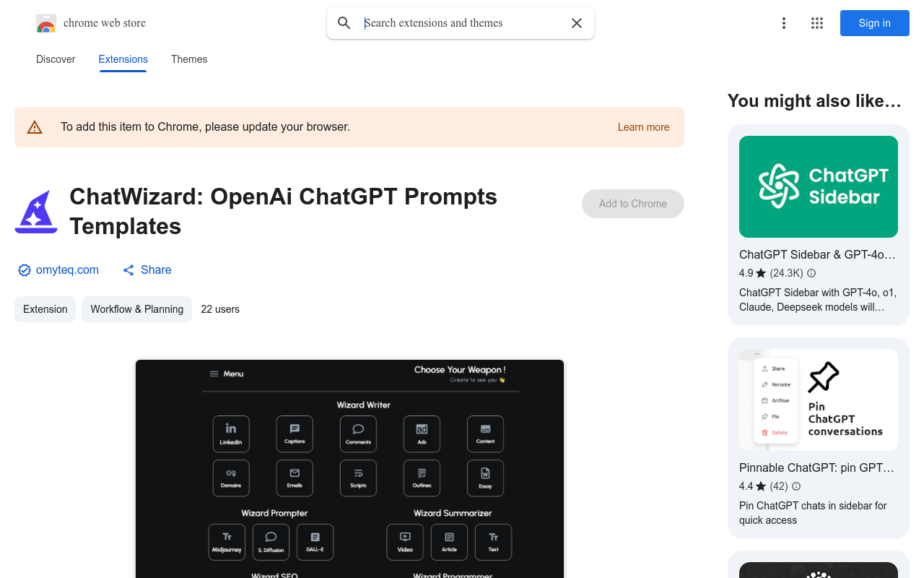Share the ChatWizard extension
Screen dimensions: 924x578
147,269
